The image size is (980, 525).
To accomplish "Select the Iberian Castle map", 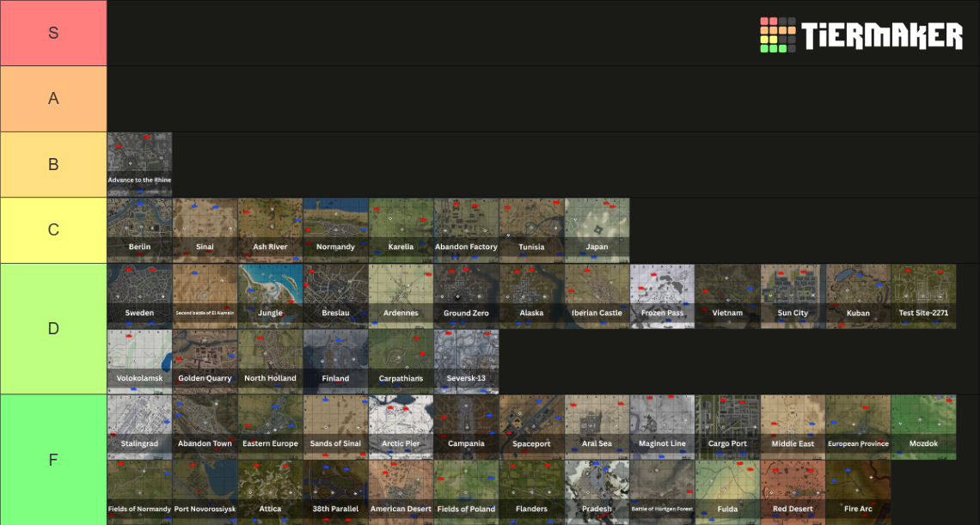I will 597,296.
